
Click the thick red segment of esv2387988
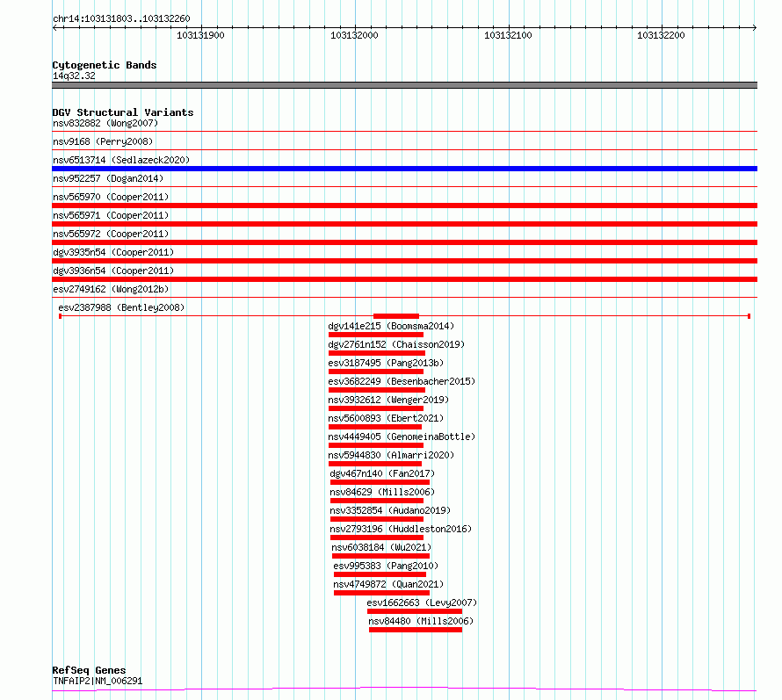(x=396, y=316)
